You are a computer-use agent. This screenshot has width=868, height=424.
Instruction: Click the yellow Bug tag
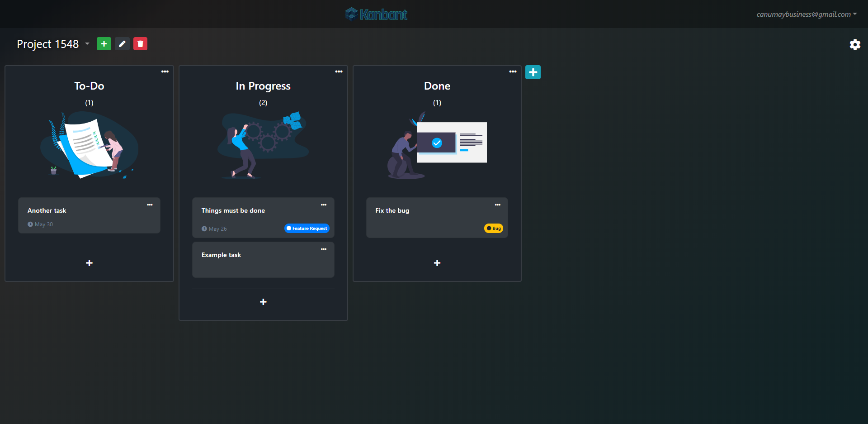(x=494, y=228)
